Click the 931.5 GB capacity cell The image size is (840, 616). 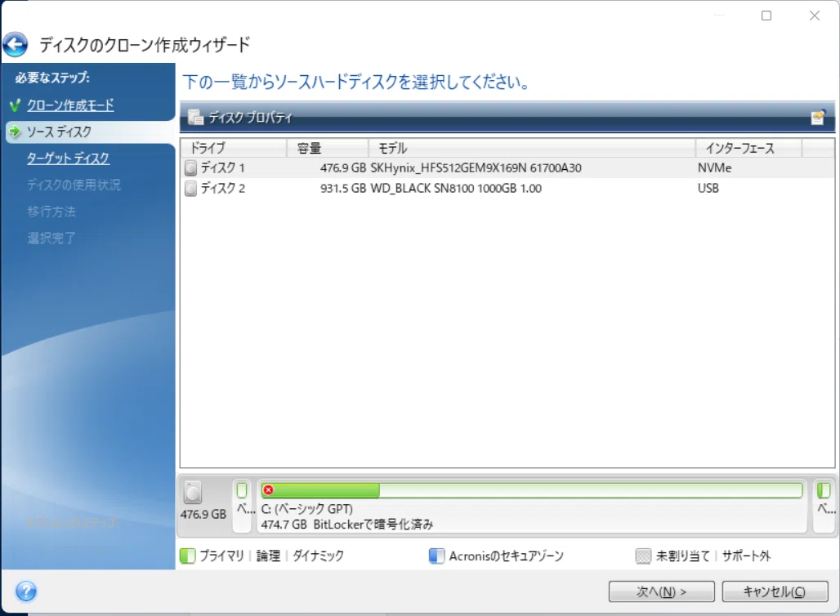click(x=343, y=189)
